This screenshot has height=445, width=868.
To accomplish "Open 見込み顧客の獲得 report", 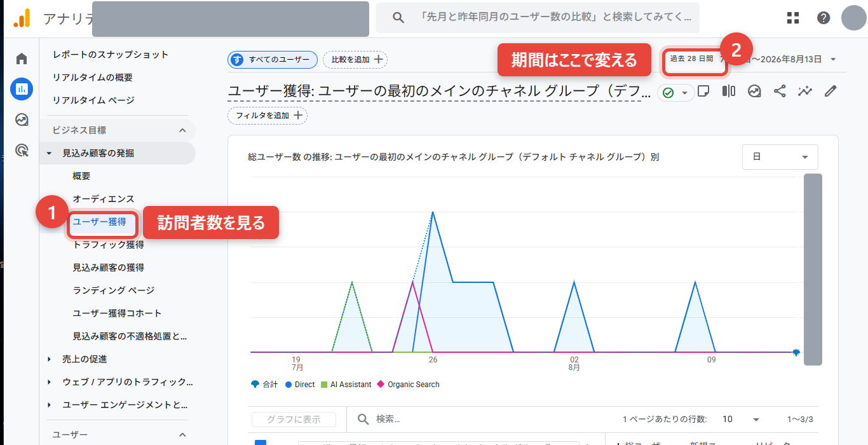I will [108, 268].
